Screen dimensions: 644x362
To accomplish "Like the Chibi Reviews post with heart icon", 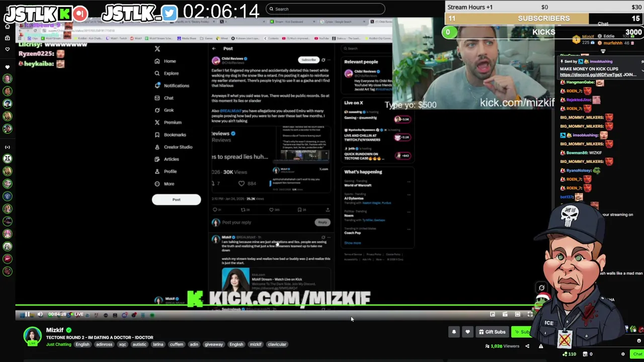I will coord(272,210).
